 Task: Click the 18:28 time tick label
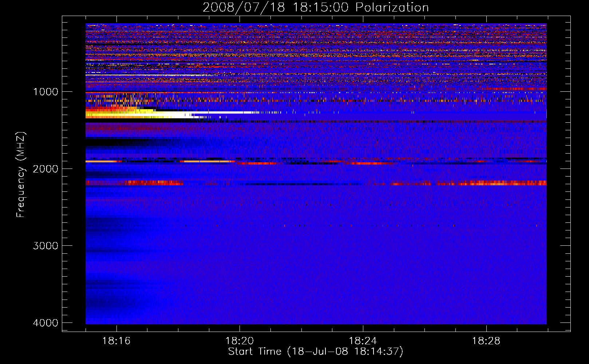coord(486,341)
